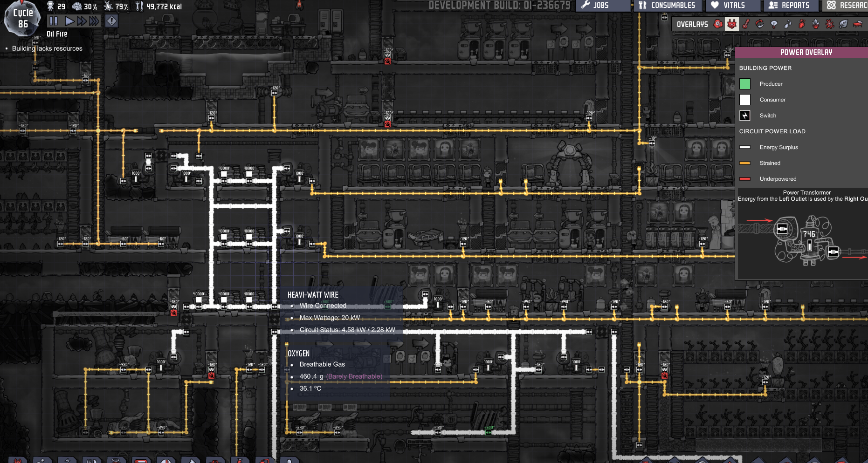Click the Building lacks resources notification
Viewport: 868px width, 463px height.
point(47,48)
